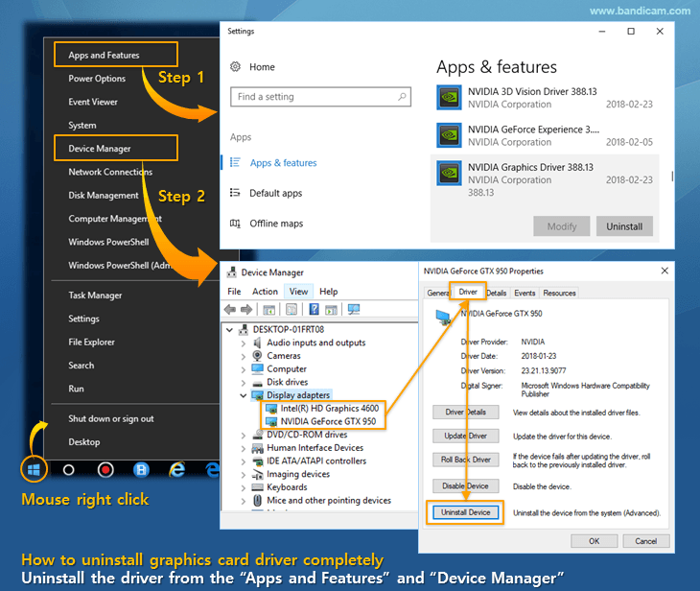The height and width of the screenshot is (591, 700).
Task: Choose Task Manager in the context menu
Action: click(x=95, y=295)
